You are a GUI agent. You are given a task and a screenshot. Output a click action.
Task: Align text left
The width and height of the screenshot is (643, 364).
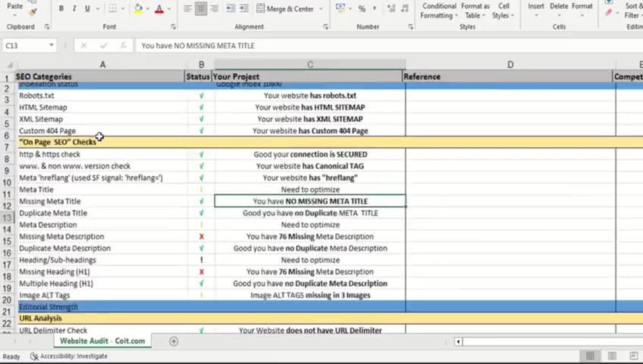coord(187,8)
